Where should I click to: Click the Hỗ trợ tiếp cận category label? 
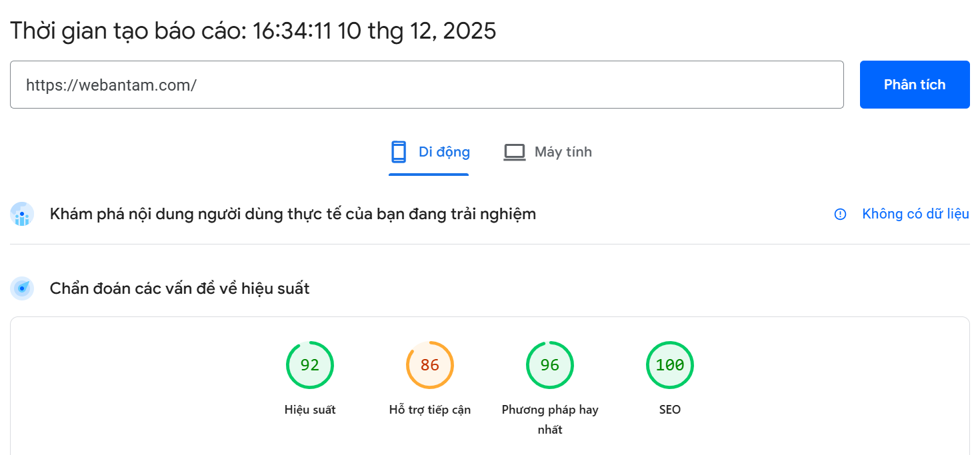coord(430,410)
